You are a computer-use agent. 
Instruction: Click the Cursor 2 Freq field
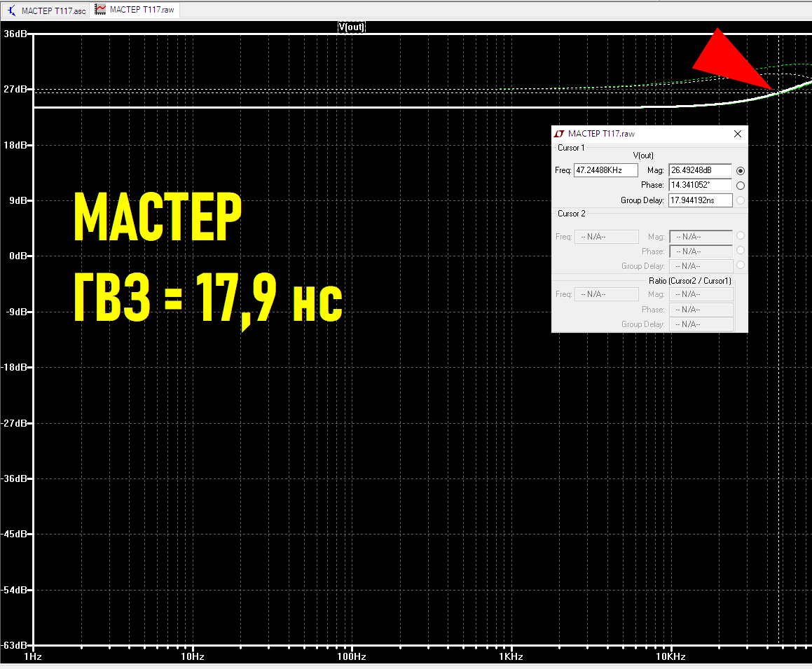click(607, 237)
